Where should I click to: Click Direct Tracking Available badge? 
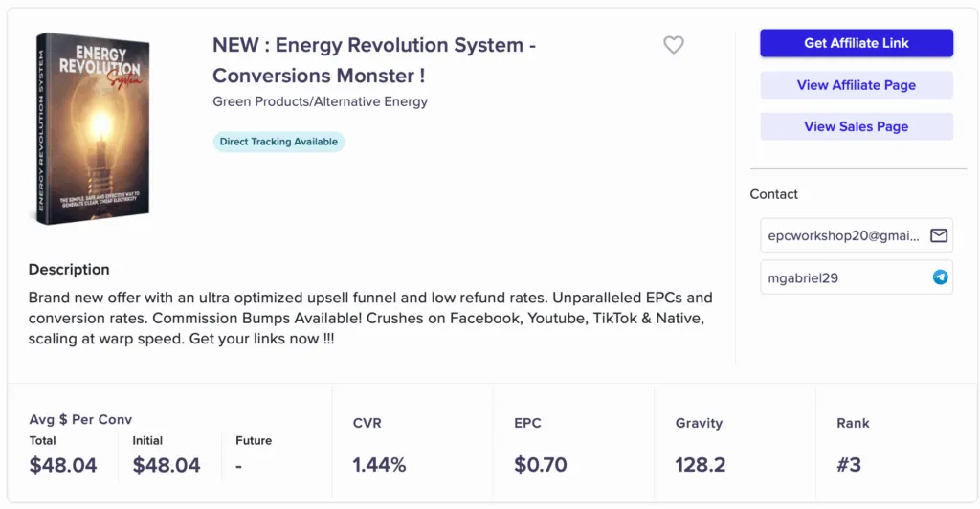click(278, 142)
